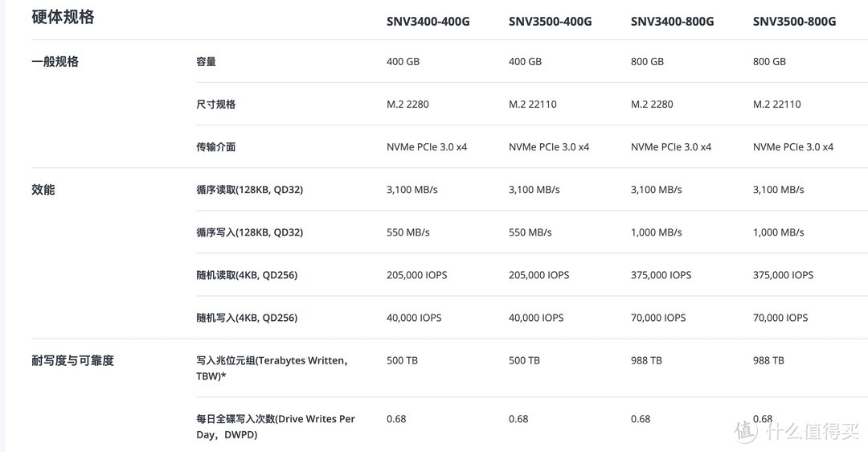Click the 容量 row label
This screenshot has height=452, width=868.
click(206, 61)
